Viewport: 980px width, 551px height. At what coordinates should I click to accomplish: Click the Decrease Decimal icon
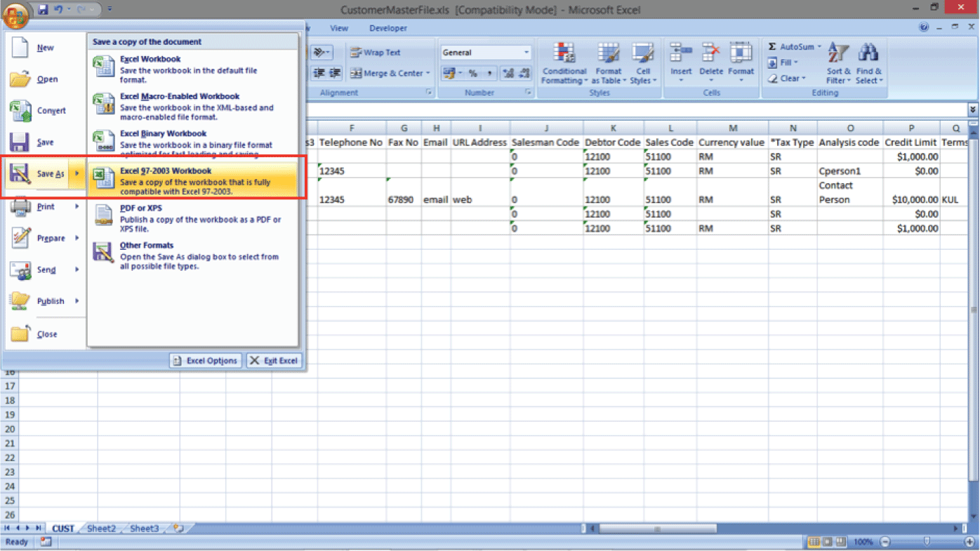[525, 73]
